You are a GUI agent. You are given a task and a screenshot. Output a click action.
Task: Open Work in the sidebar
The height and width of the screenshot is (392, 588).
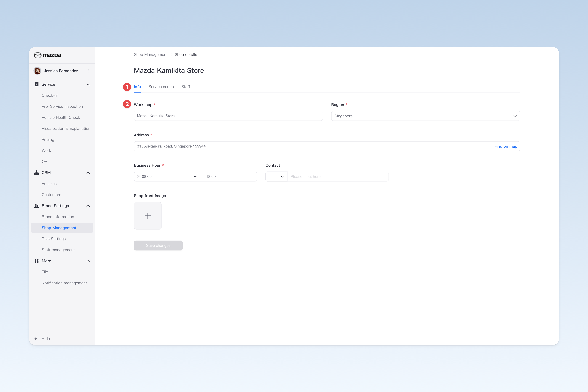(x=46, y=151)
